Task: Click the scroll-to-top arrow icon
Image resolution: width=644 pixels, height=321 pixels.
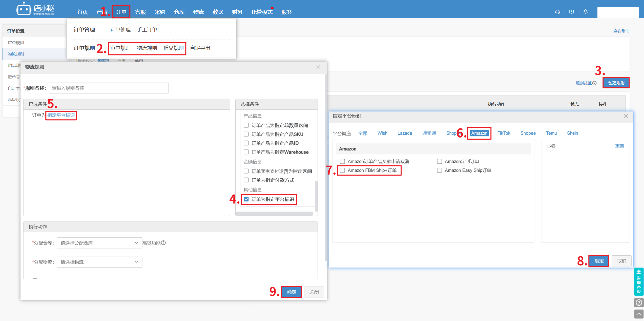Action: 639,314
